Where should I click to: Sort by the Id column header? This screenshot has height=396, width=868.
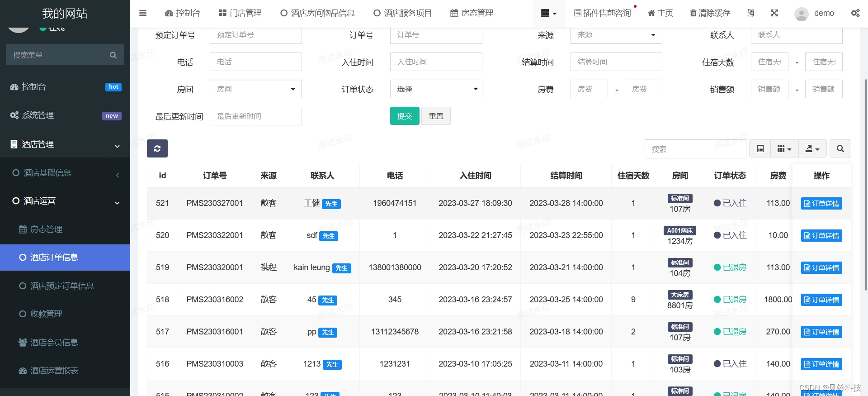coord(162,176)
